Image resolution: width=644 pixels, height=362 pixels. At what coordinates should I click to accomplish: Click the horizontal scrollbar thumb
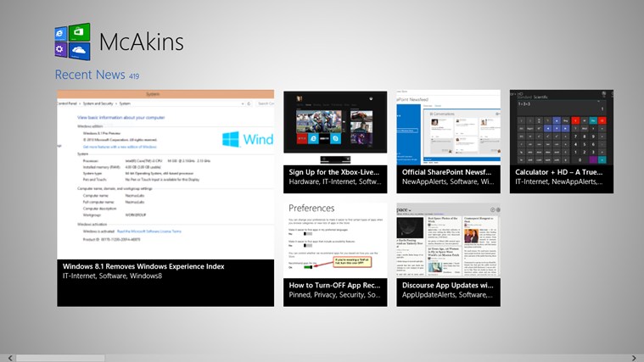point(59,358)
